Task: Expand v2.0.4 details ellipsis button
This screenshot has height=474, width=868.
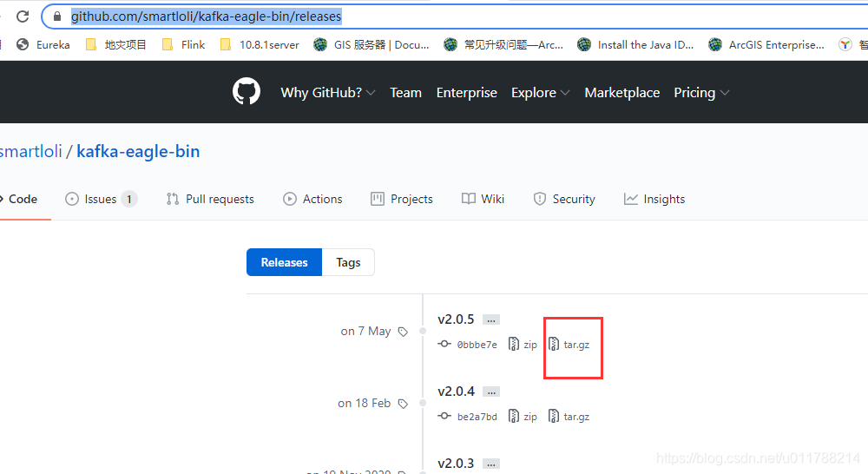Action: point(491,392)
